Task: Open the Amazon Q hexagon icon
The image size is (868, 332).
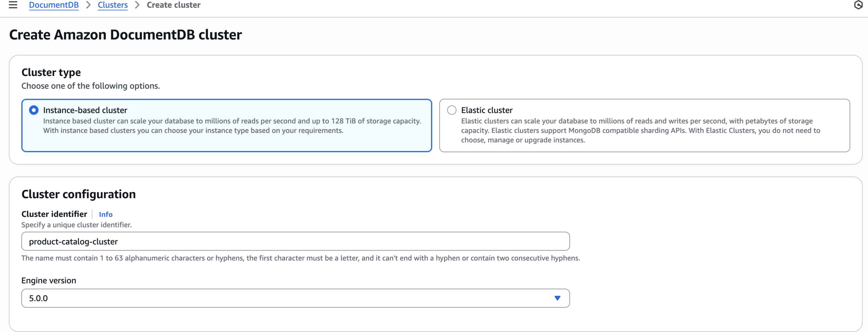Action: 858,5
